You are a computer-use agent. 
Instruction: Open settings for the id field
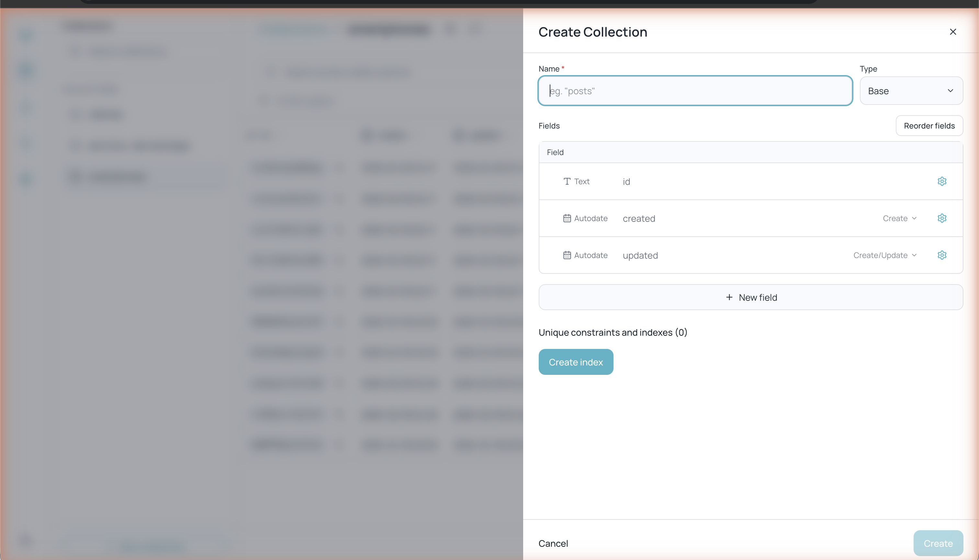click(x=942, y=181)
